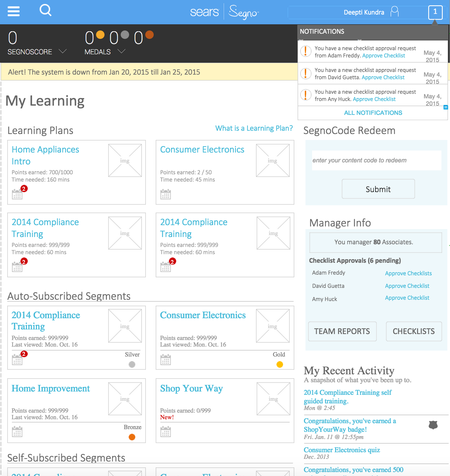Submit the SegnoCode

tap(378, 189)
